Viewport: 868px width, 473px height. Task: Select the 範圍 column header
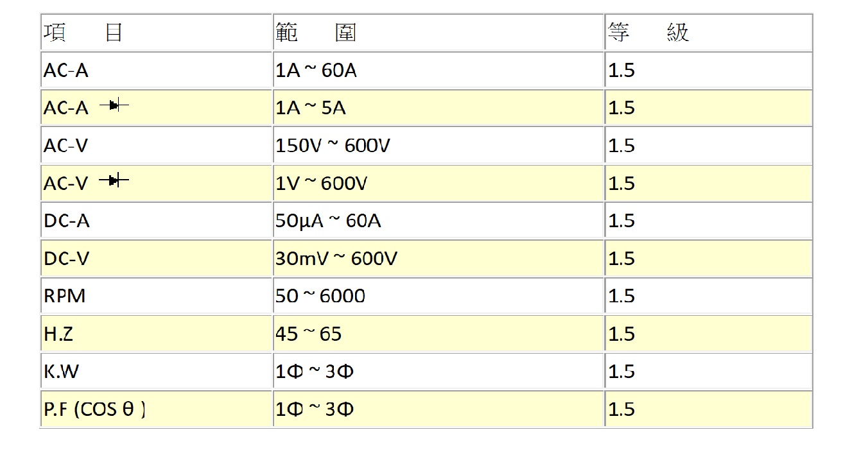coord(438,32)
